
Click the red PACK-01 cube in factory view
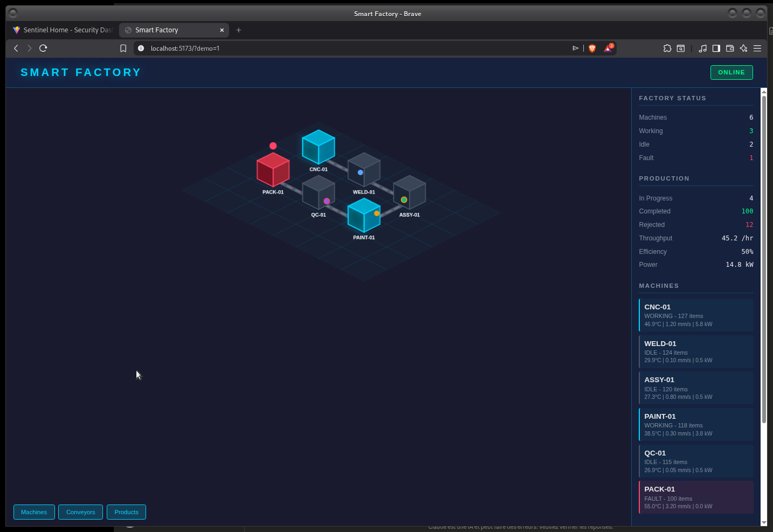[273, 170]
